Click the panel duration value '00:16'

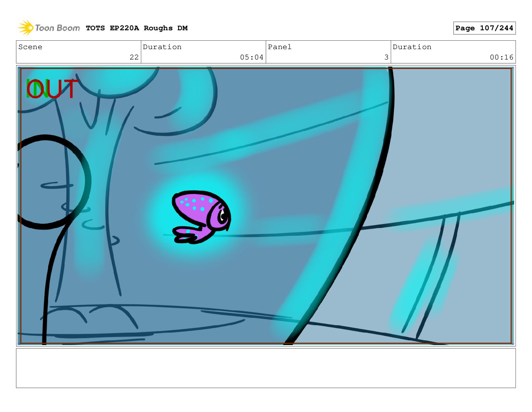(x=501, y=57)
